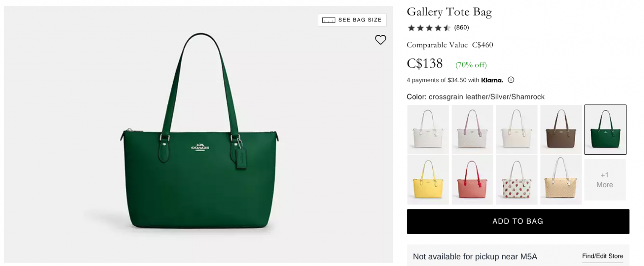
Task: Click the Gallery Tote Bag title
Action: 449,12
